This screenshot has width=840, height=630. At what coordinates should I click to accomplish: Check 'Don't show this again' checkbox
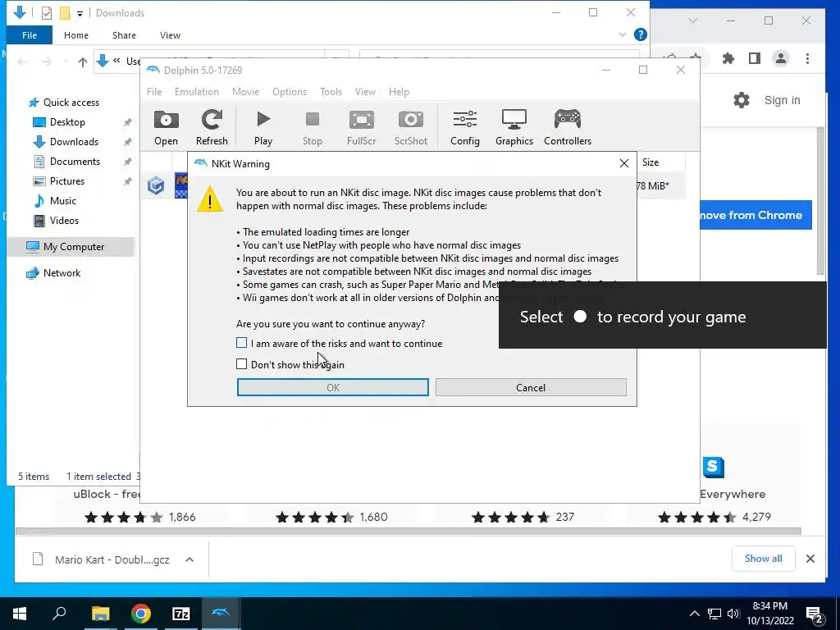pyautogui.click(x=242, y=364)
